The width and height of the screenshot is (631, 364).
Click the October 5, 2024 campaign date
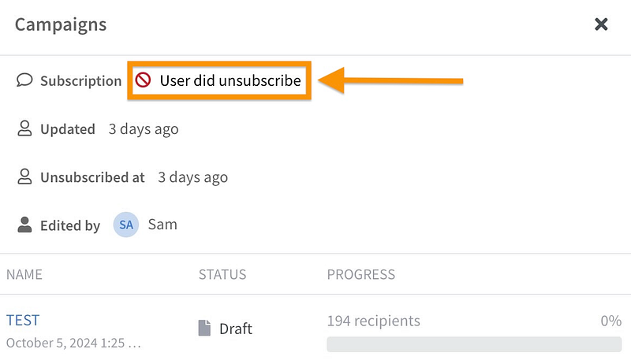click(73, 344)
